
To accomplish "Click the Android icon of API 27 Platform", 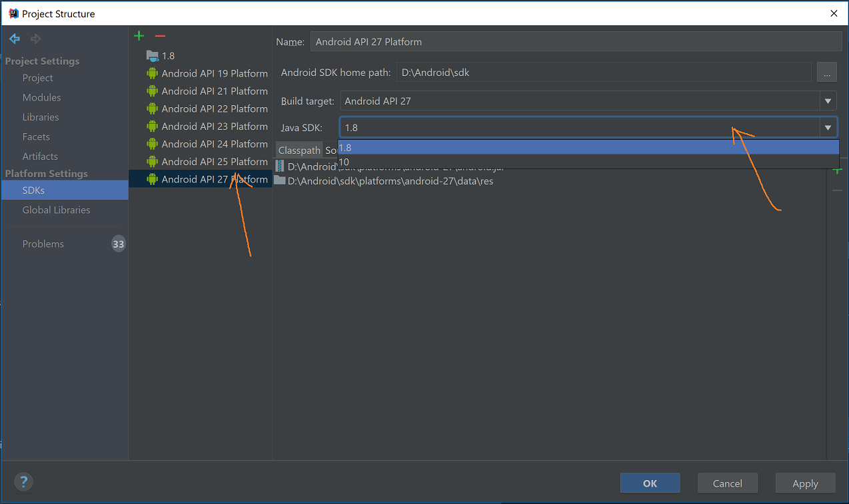I will 152,179.
